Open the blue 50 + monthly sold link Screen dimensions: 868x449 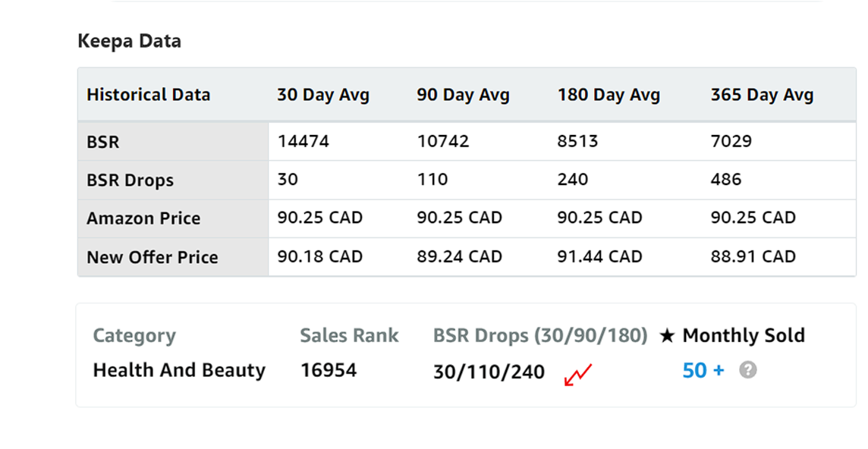pos(703,370)
